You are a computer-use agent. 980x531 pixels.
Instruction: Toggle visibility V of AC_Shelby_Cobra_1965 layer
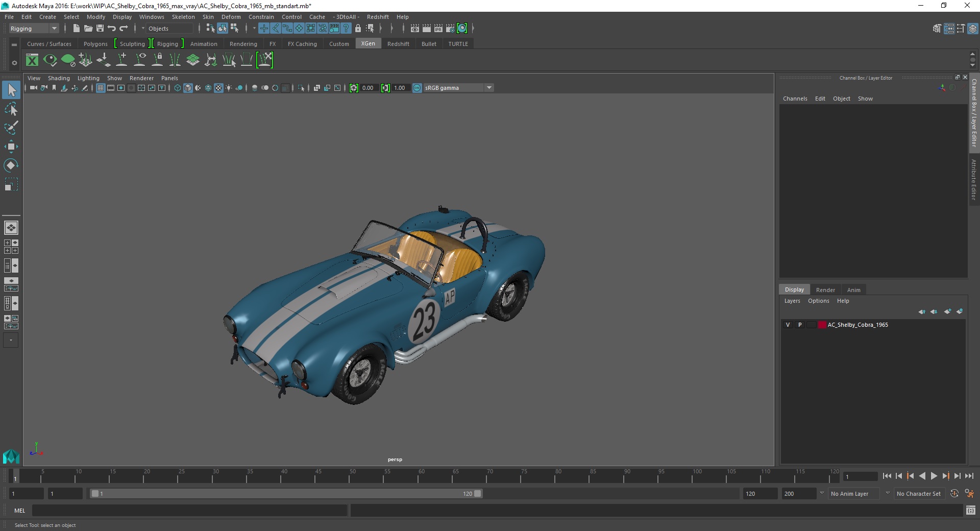pyautogui.click(x=788, y=325)
